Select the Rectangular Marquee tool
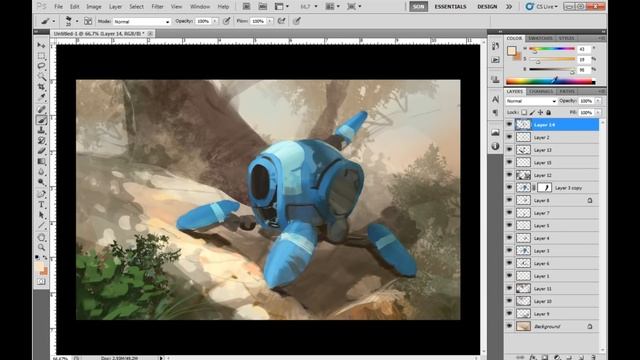 pos(41,56)
